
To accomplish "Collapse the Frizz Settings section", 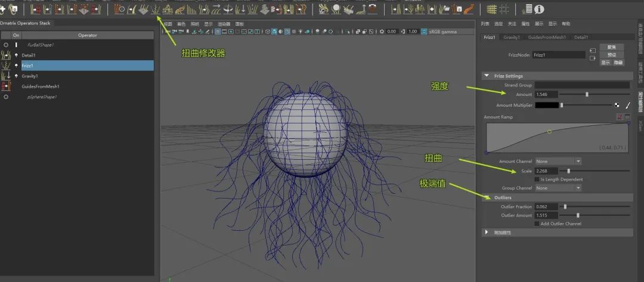I will click(x=487, y=76).
